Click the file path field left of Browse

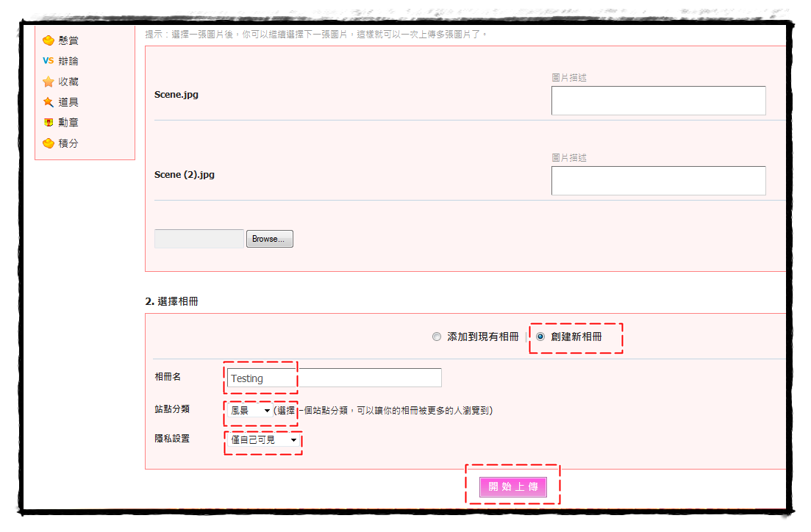pos(199,239)
